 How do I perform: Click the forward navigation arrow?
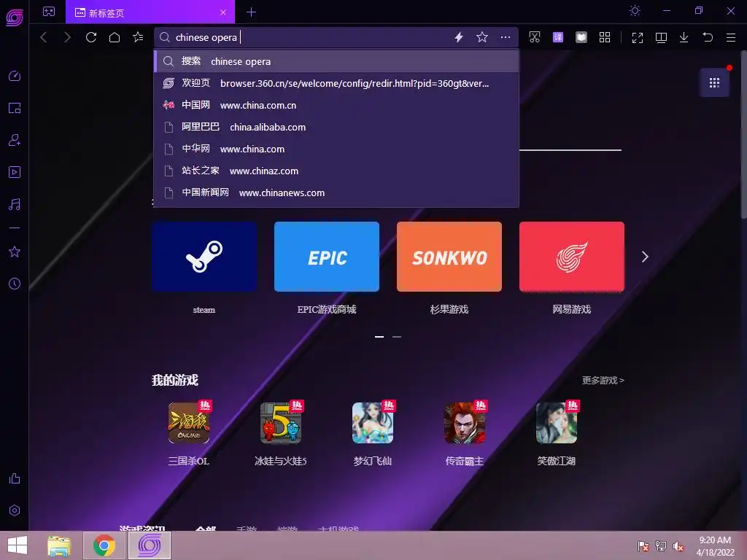(67, 37)
